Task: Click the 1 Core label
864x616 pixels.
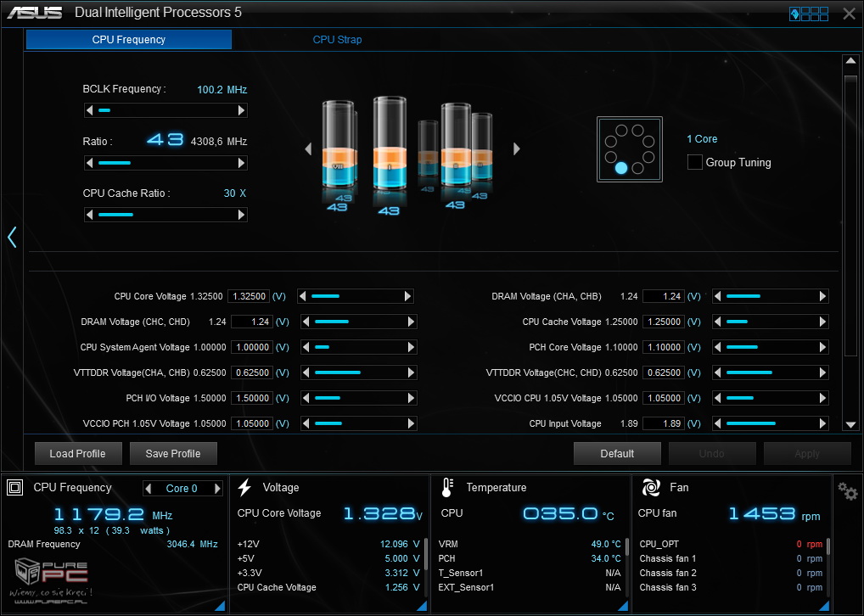Action: (702, 139)
